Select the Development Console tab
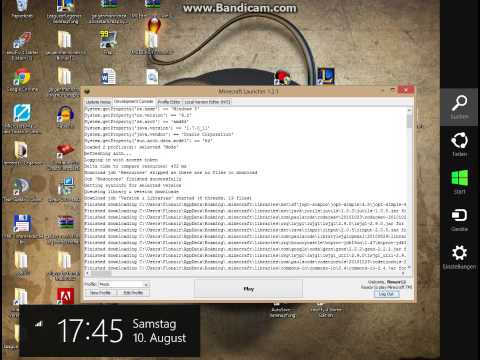The image size is (480, 360). pyautogui.click(x=133, y=101)
